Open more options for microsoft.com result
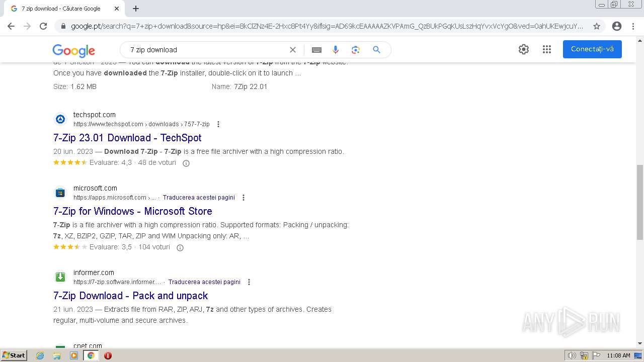The height and width of the screenshot is (362, 644). pos(244,198)
